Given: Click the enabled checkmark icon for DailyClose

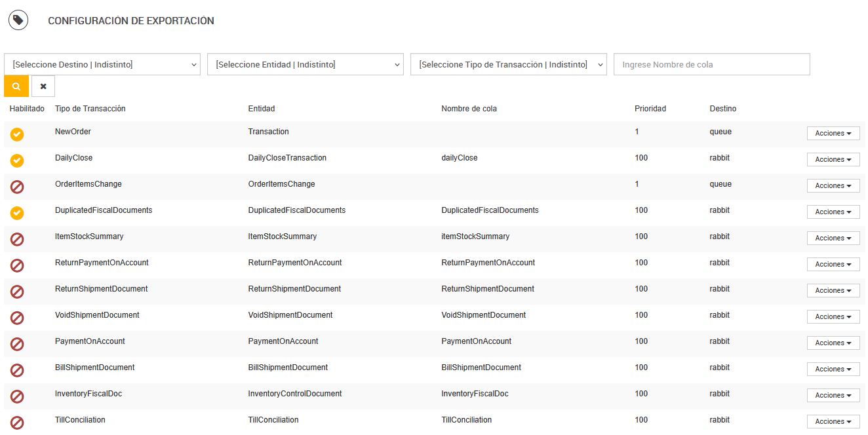Looking at the screenshot, I should pos(17,161).
